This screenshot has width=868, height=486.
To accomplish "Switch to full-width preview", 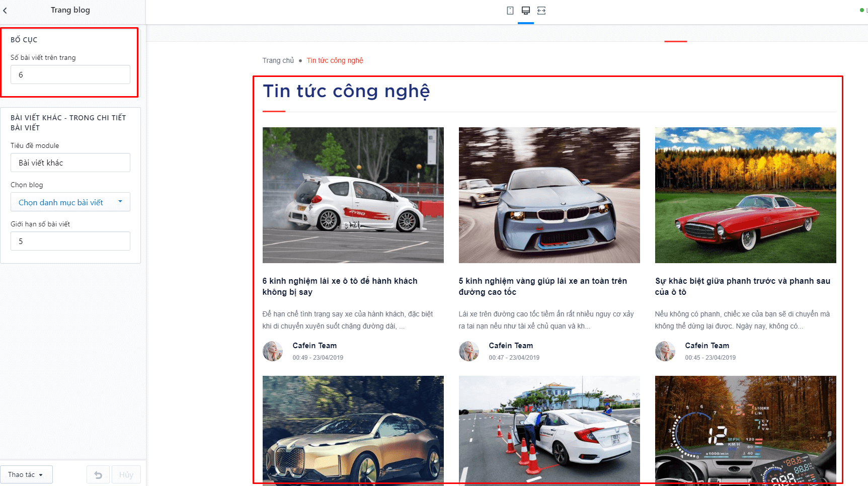I will [x=541, y=11].
